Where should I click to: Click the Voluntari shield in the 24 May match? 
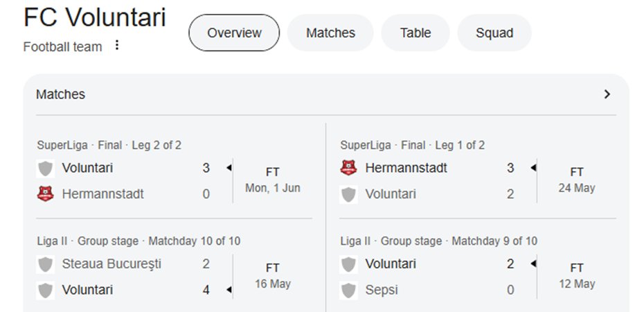coord(348,194)
